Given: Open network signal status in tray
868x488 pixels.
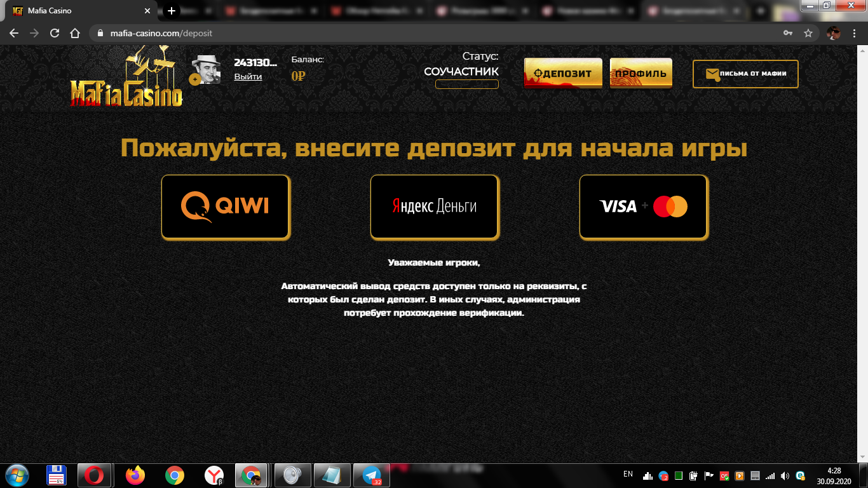Looking at the screenshot, I should coord(770,476).
